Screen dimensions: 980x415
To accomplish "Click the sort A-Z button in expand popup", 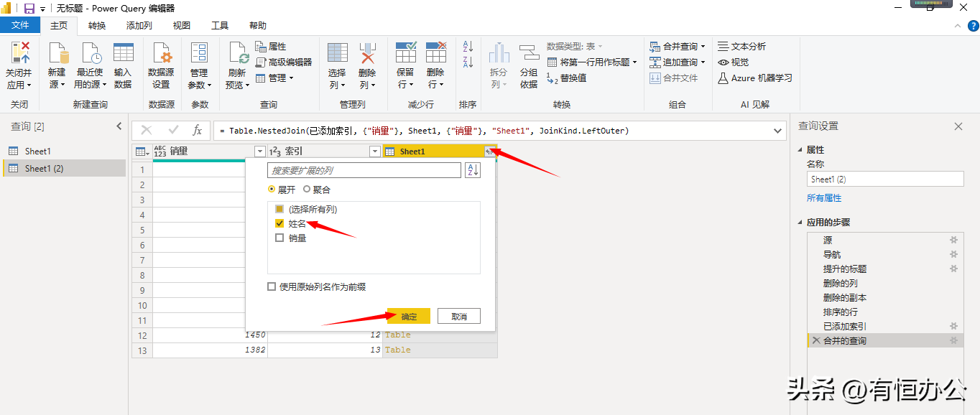I will [x=473, y=171].
